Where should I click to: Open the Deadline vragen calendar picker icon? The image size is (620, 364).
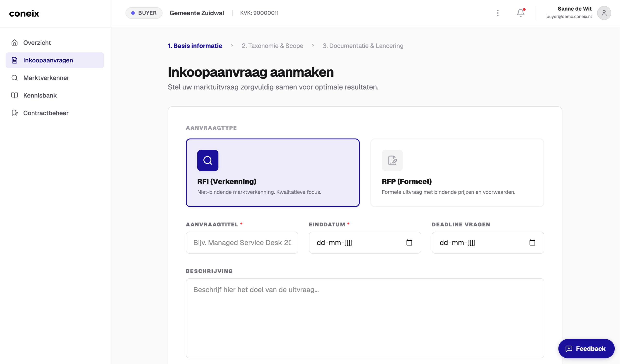(x=532, y=243)
